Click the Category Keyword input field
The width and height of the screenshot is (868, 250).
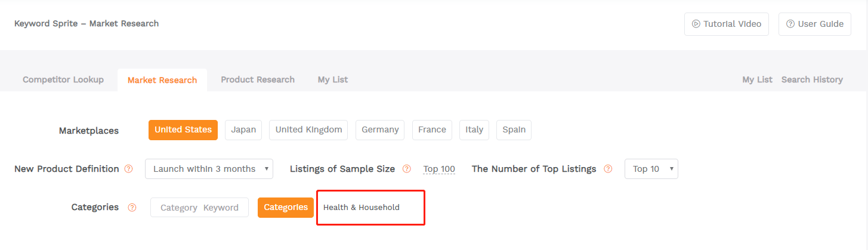point(199,208)
